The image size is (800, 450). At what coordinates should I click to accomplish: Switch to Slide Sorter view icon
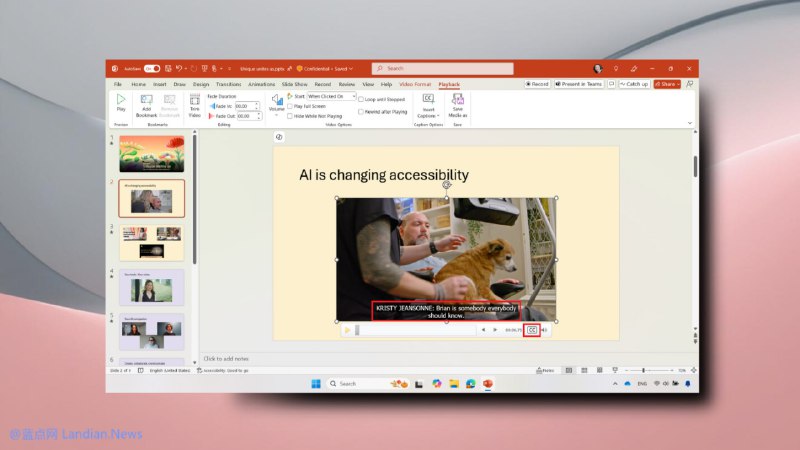584,370
